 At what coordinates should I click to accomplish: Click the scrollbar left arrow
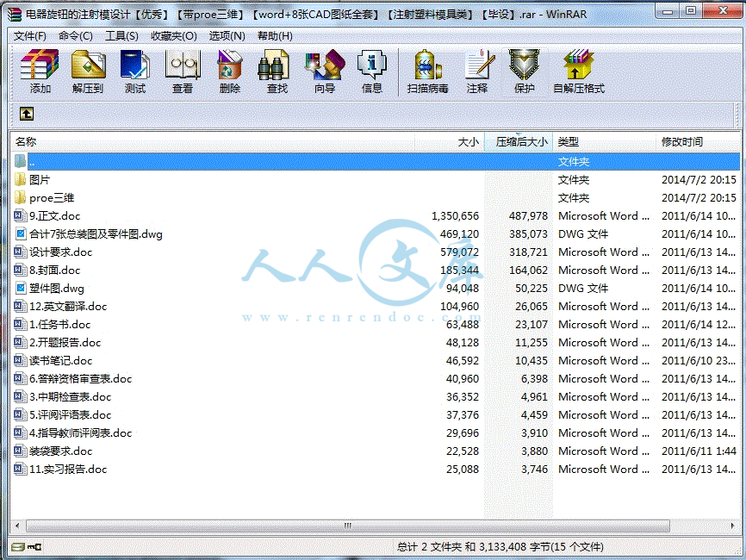click(x=17, y=526)
